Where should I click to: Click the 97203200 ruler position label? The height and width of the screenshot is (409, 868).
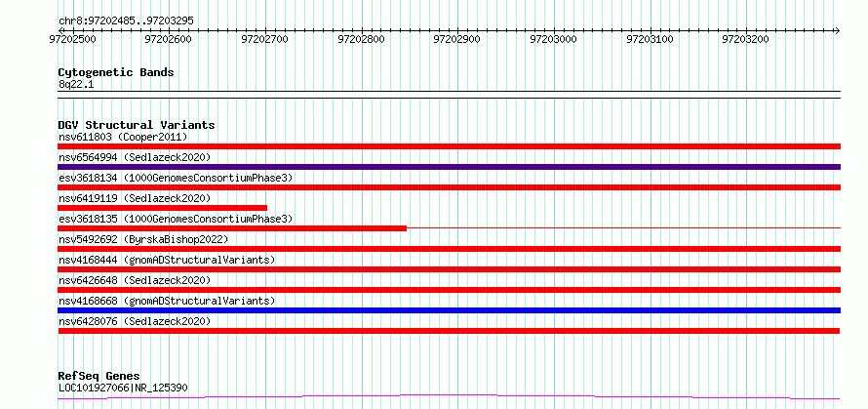tap(746, 39)
